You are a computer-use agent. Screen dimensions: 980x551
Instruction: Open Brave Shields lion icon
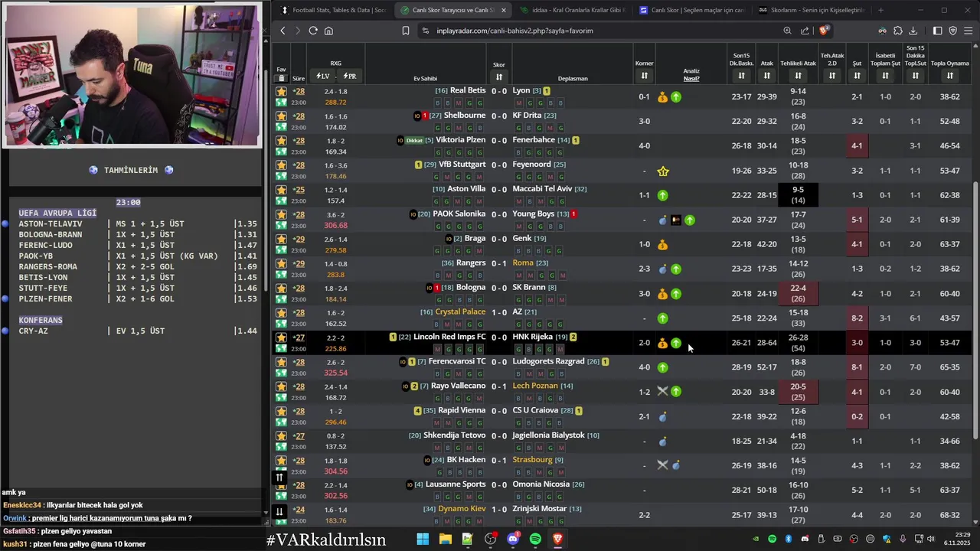pyautogui.click(x=824, y=31)
